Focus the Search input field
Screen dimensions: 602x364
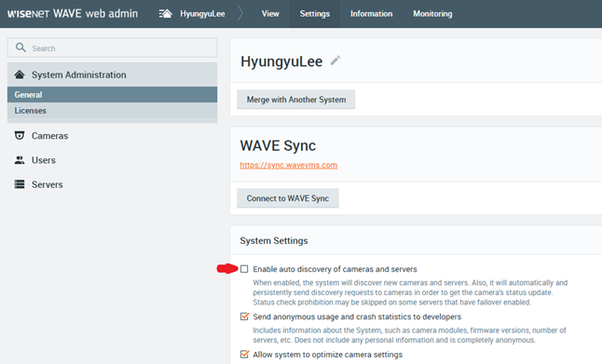tap(112, 47)
